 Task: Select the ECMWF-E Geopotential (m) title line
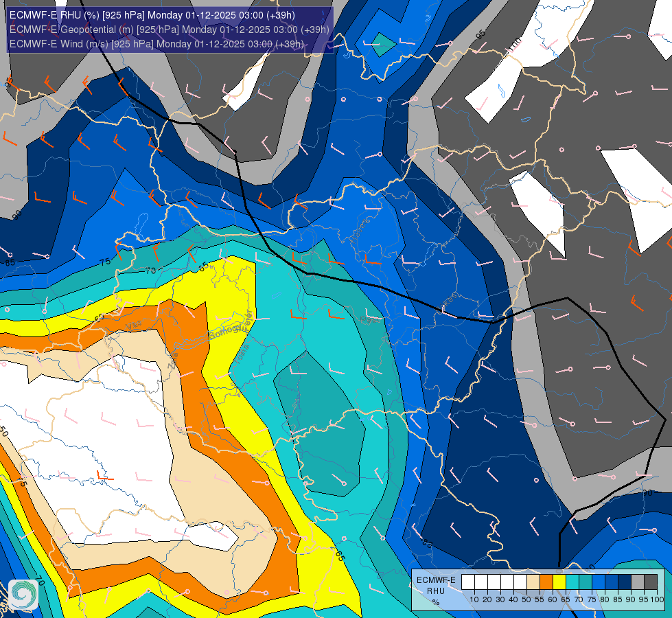(x=170, y=30)
